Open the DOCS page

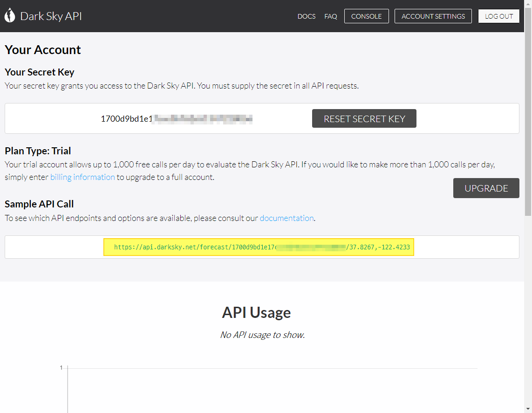(307, 16)
